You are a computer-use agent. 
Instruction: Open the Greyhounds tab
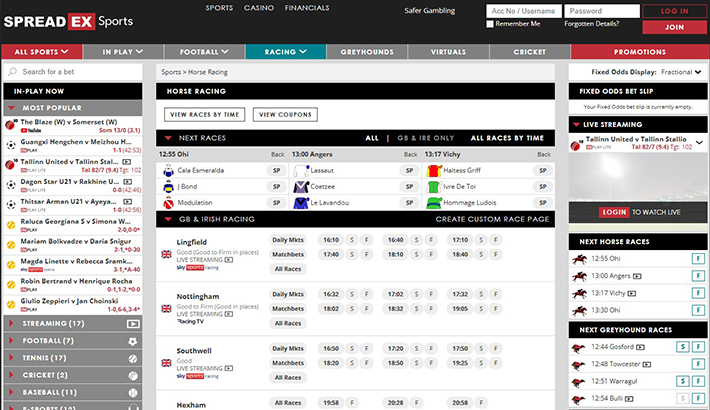[x=367, y=52]
